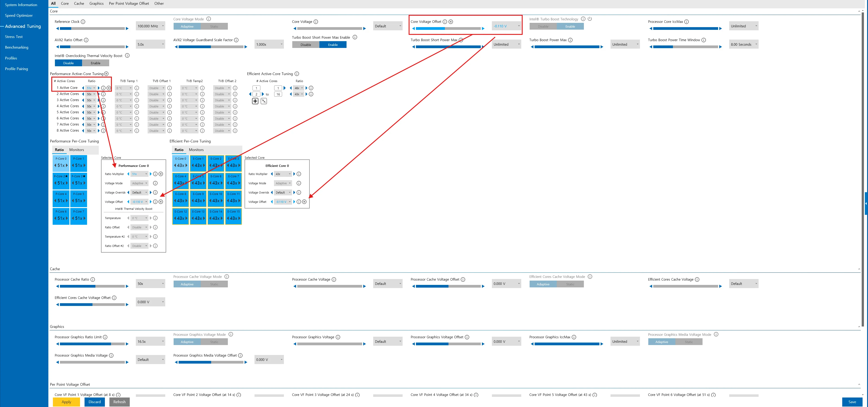Open the 1 Active Core ratio 51x dropdown
This screenshot has height=407, width=868.
[91, 88]
